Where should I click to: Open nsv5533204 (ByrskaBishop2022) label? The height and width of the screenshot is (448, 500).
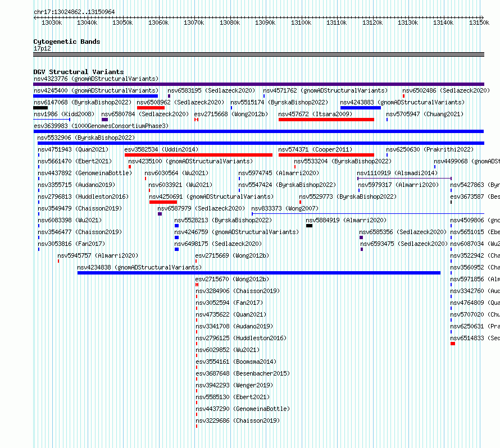[343, 161]
